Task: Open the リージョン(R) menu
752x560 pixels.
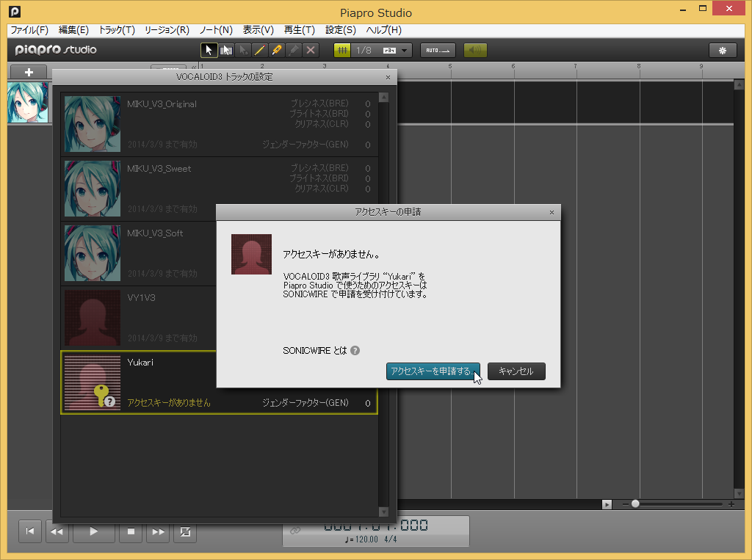Action: [167, 30]
